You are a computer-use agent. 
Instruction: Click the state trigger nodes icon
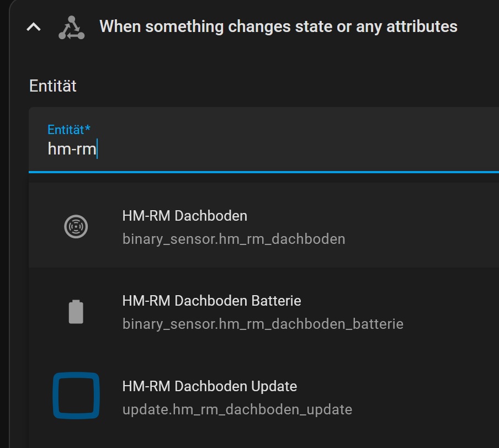pos(72,28)
